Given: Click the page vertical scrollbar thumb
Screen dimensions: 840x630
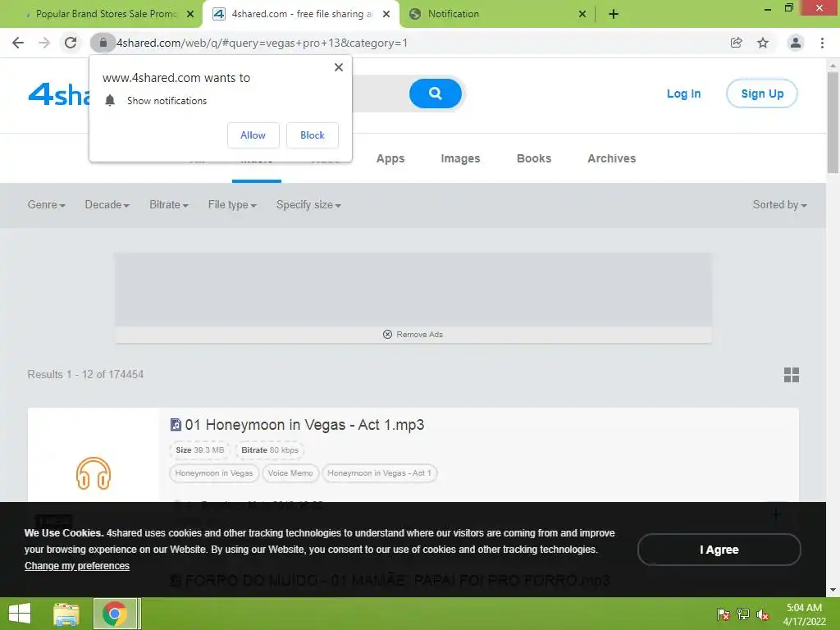Looking at the screenshot, I should tap(833, 122).
